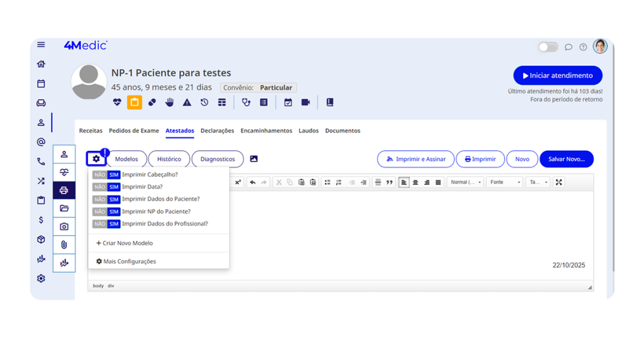Click the warning triangle alerts icon
Image resolution: width=644 pixels, height=338 pixels.
tap(187, 102)
